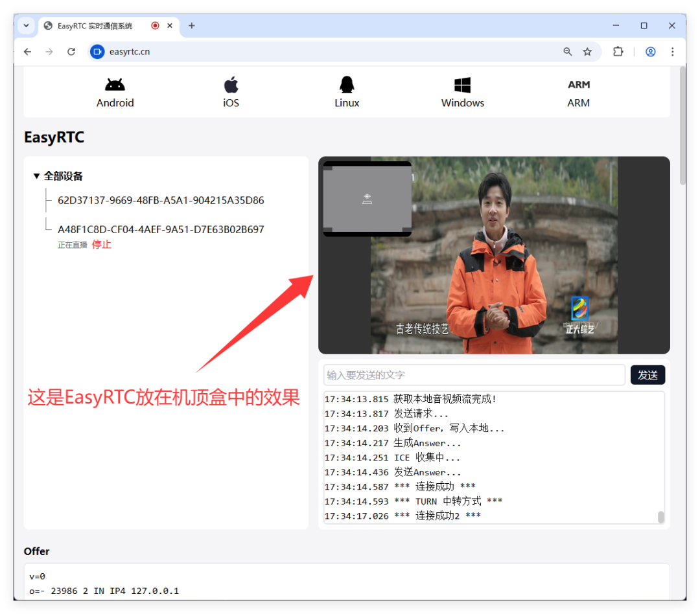The width and height of the screenshot is (700, 614).
Task: Click the Linux label
Action: point(347,103)
